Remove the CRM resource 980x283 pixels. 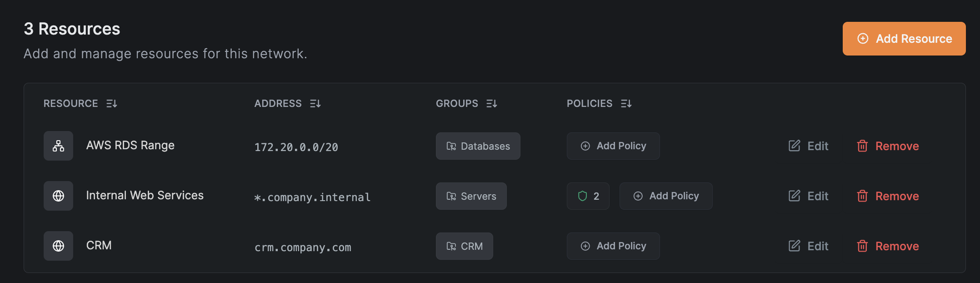[x=888, y=246]
